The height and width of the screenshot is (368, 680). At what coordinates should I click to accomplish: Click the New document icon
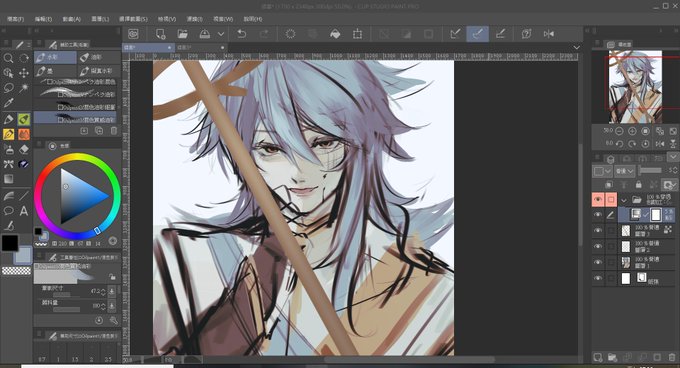pyautogui.click(x=160, y=34)
